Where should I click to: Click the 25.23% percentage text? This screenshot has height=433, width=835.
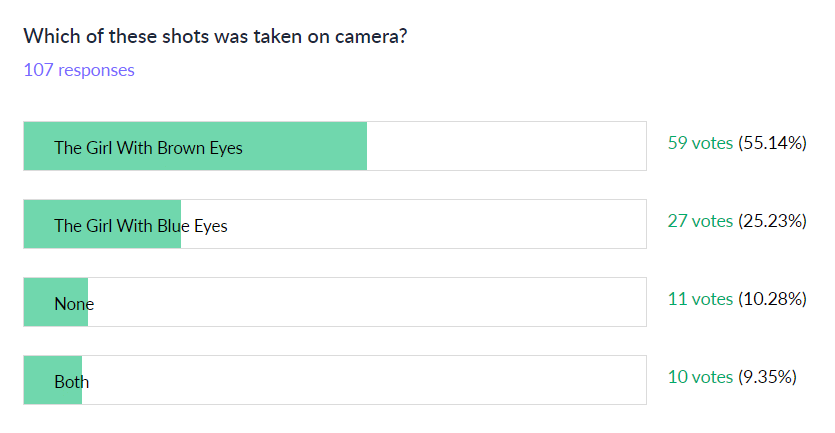tap(772, 221)
